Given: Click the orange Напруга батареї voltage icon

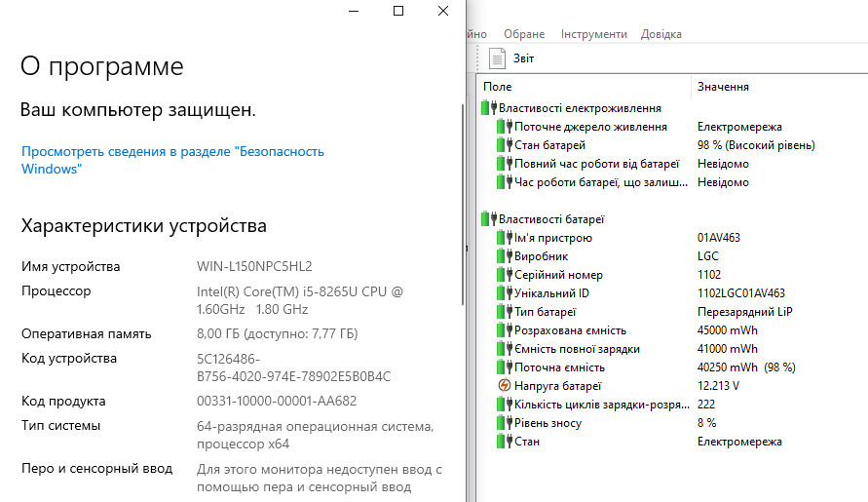Looking at the screenshot, I should tap(504, 386).
